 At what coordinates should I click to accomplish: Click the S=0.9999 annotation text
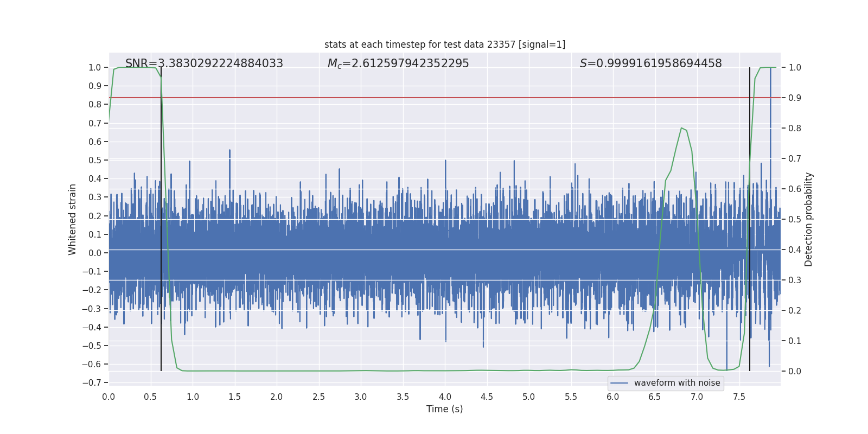(650, 63)
